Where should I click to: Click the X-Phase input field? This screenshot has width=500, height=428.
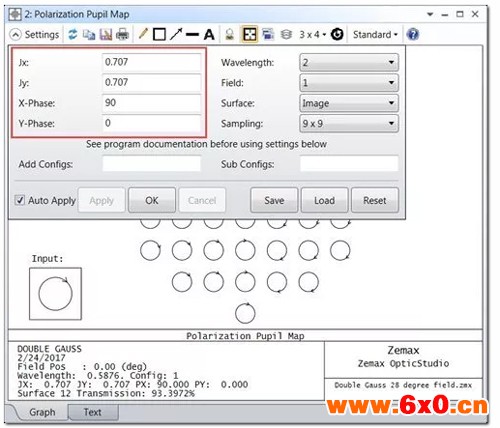151,103
